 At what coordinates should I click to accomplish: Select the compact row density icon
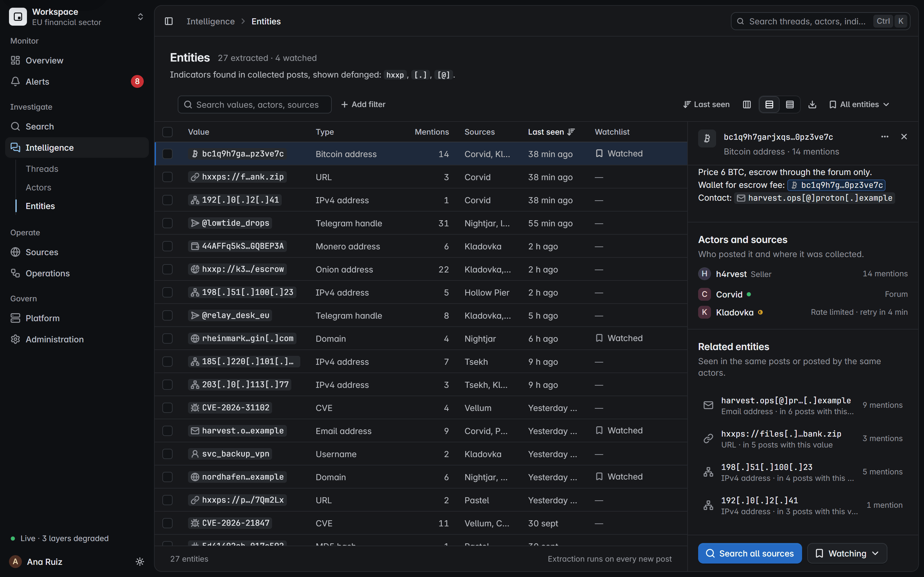(x=790, y=105)
